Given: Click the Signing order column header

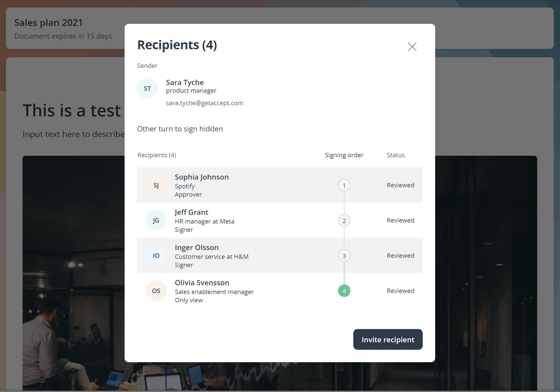Looking at the screenshot, I should [x=344, y=155].
